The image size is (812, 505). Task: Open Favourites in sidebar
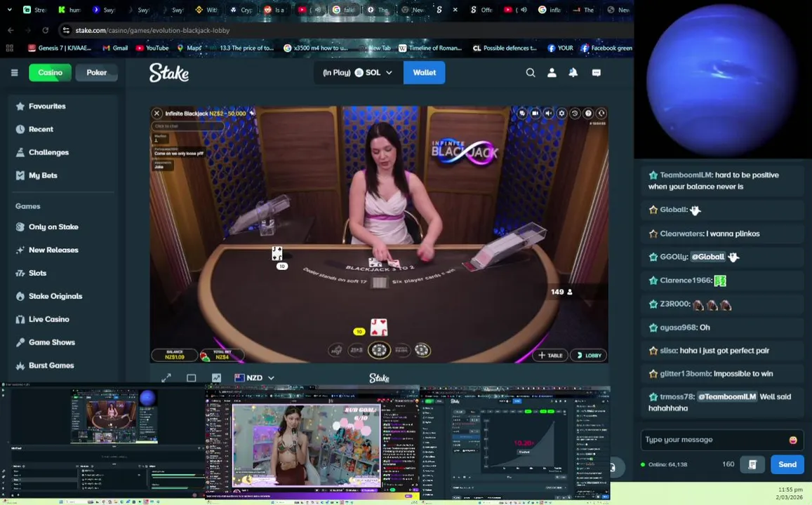pos(62,106)
